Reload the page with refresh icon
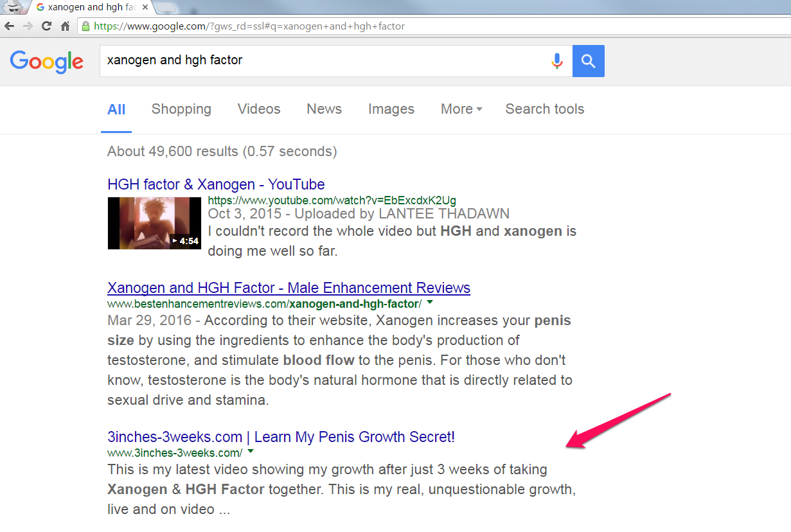Viewport: 791px width, 532px height. tap(46, 26)
